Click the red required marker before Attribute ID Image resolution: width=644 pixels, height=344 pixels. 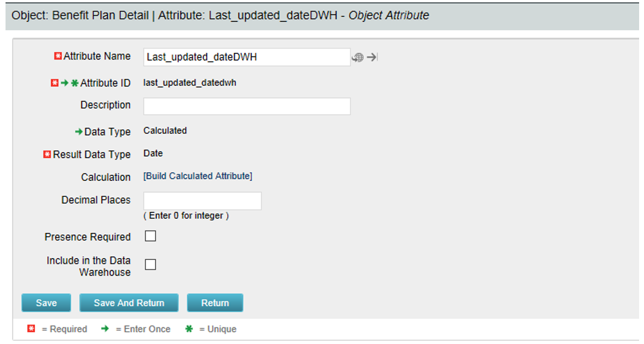[55, 83]
